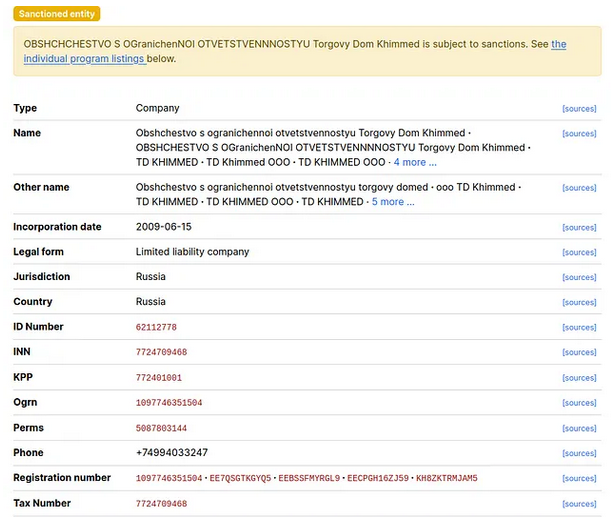The image size is (611, 524).
Task: Open sources for the Ogrn row
Action: 579,403
